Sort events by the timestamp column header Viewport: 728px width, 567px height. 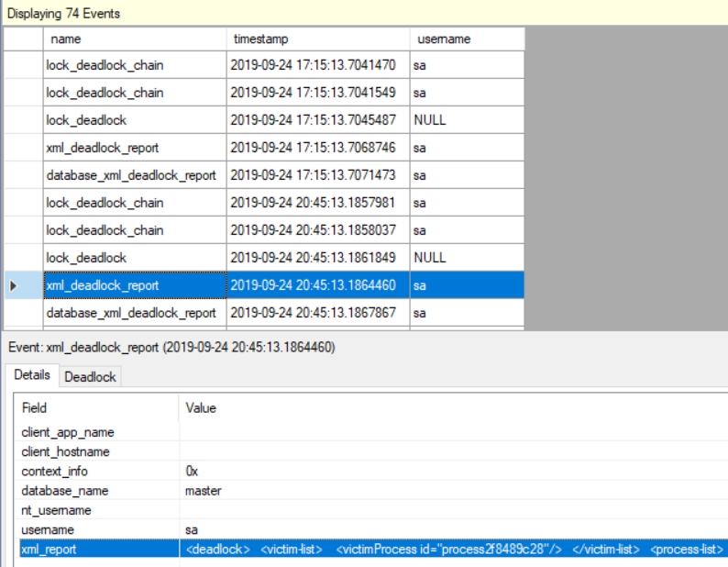(316, 39)
